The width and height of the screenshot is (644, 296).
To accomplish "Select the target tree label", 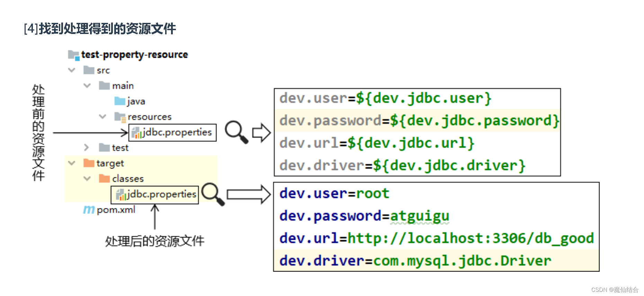I will (x=110, y=164).
